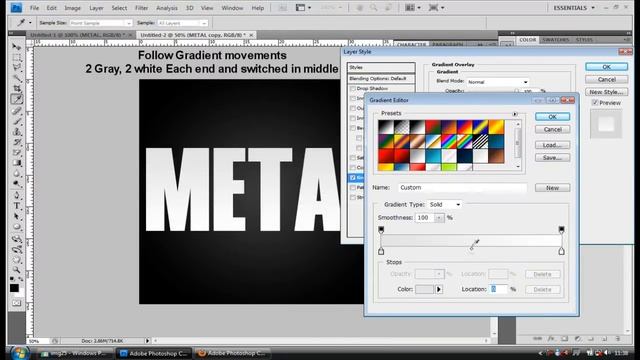Open the Windows Start button
This screenshot has height=360, width=640.
click(x=20, y=353)
